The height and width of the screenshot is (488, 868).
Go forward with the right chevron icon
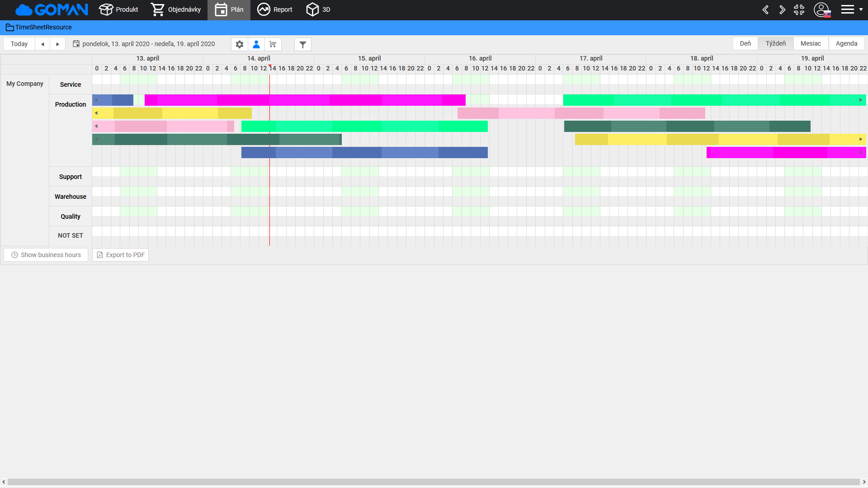782,9
